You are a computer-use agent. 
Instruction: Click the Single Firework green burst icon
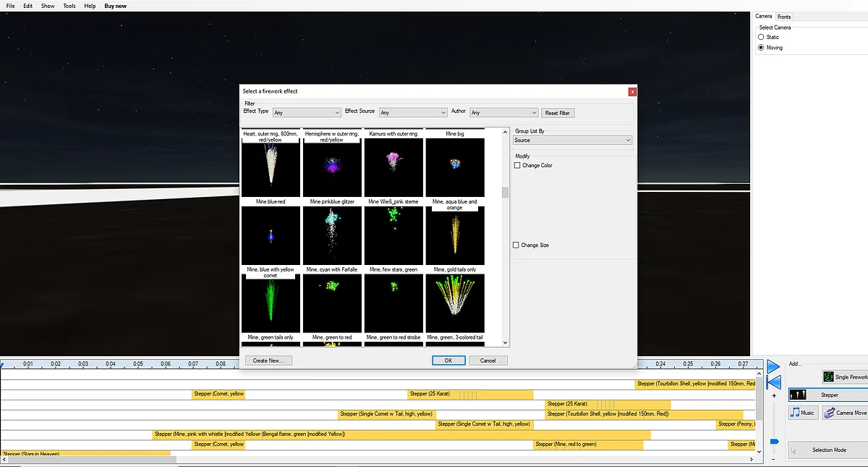pyautogui.click(x=828, y=376)
